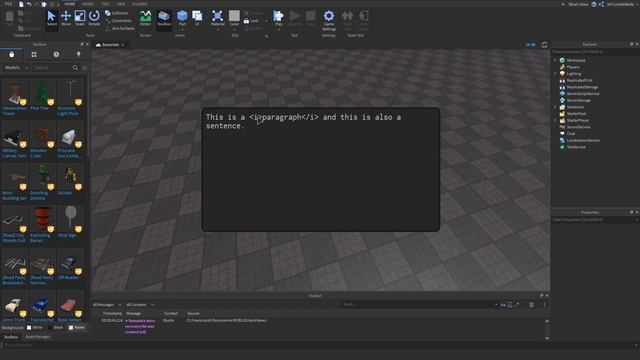Image resolution: width=640 pixels, height=360 pixels.
Task: Toggle the Toolbox ribbon button
Action: (x=164, y=19)
